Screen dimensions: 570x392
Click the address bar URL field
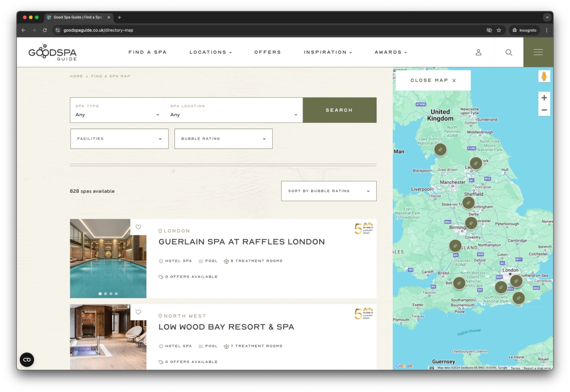tap(266, 30)
